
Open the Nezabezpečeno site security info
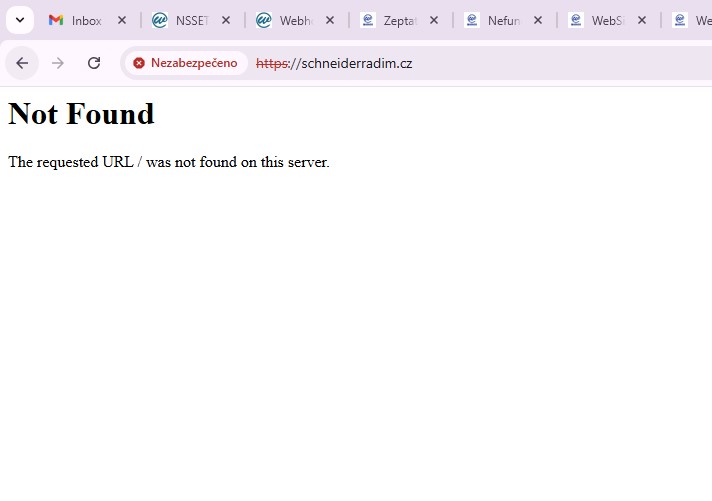coord(186,63)
